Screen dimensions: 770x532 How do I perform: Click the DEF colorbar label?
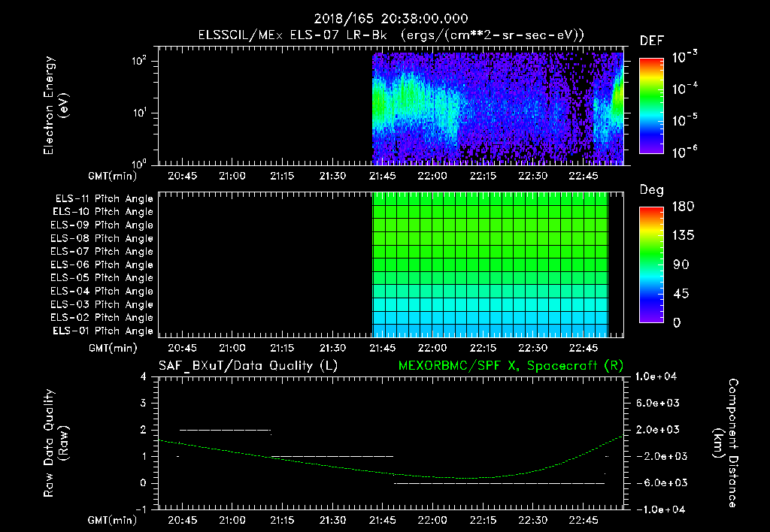(652, 41)
